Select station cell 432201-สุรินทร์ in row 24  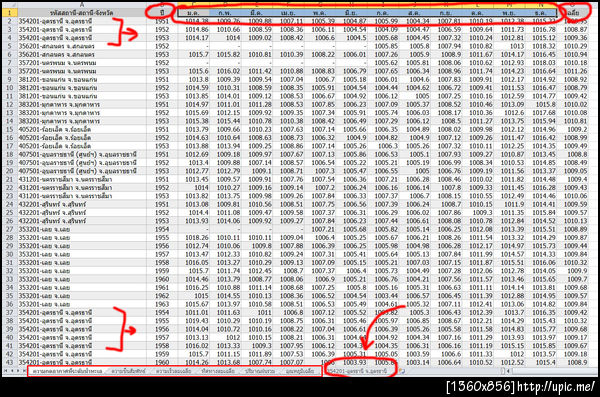pos(82,204)
